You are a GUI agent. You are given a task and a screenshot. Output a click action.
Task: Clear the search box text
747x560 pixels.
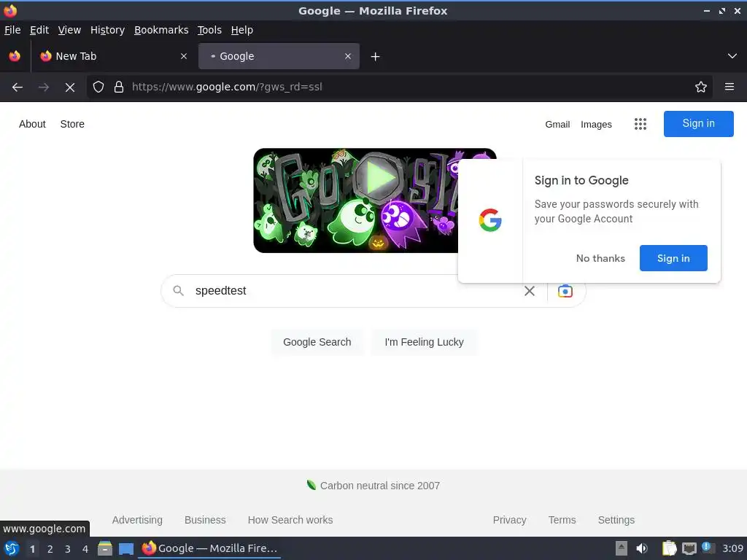(x=530, y=291)
